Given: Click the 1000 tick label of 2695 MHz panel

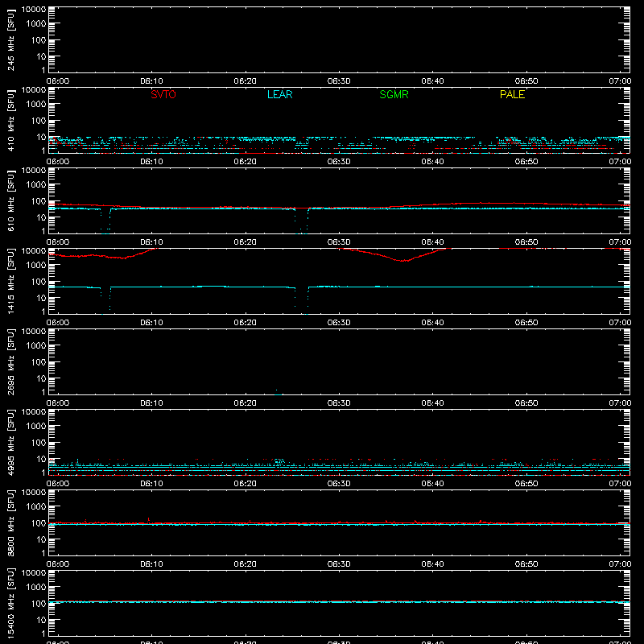Looking at the screenshot, I should tap(36, 346).
